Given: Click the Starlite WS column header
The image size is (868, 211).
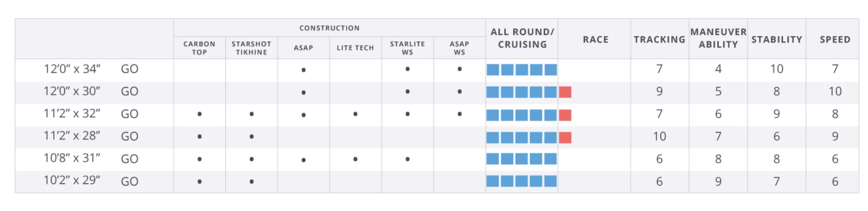Looking at the screenshot, I should coord(407,48).
